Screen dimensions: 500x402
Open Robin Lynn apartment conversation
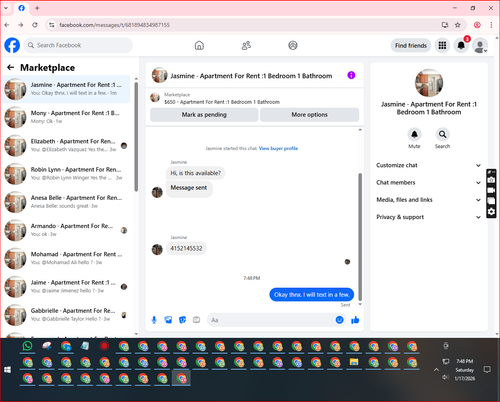[x=66, y=174]
